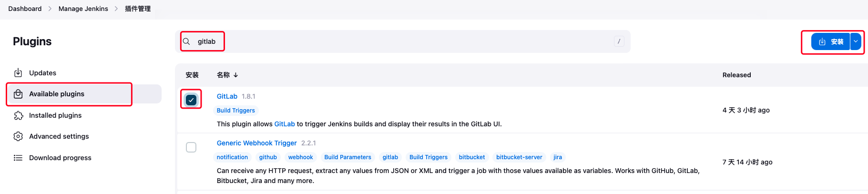Click the Download progress list icon

tap(18, 158)
